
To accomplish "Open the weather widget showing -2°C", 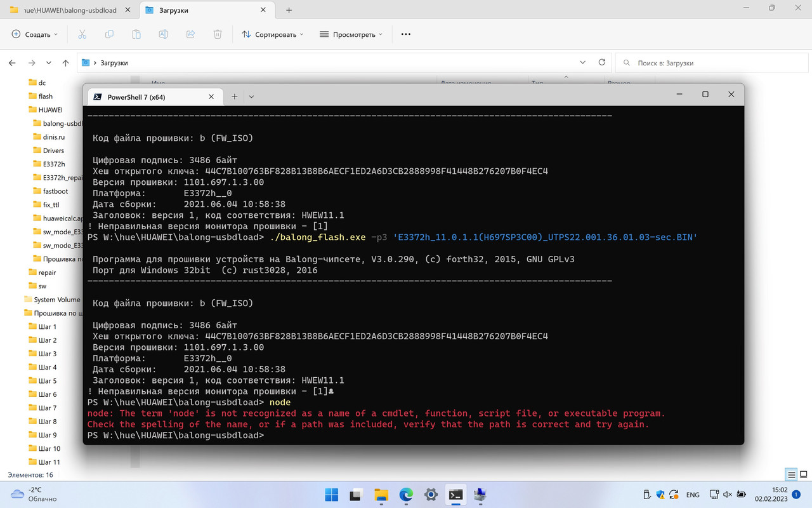I will pyautogui.click(x=35, y=495).
